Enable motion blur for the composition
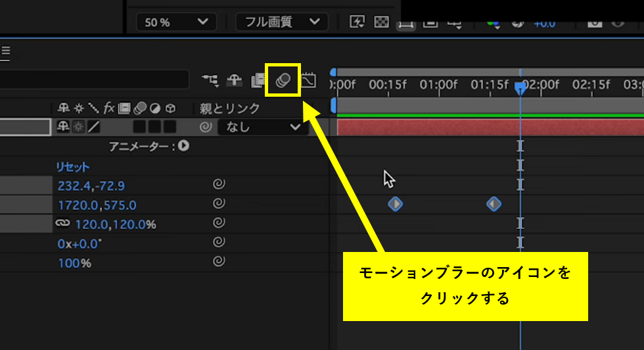This screenshot has height=350, width=644. coord(283,80)
